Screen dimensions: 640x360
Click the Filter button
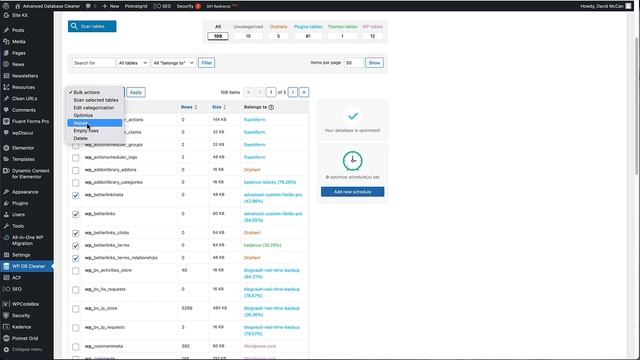click(x=207, y=63)
